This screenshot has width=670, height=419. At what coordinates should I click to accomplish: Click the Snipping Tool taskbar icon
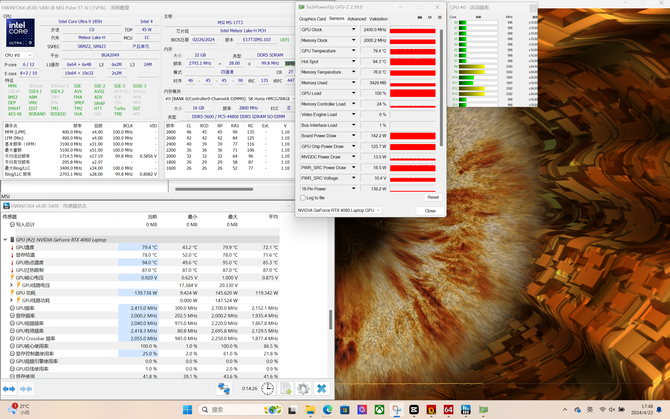[x=397, y=410]
